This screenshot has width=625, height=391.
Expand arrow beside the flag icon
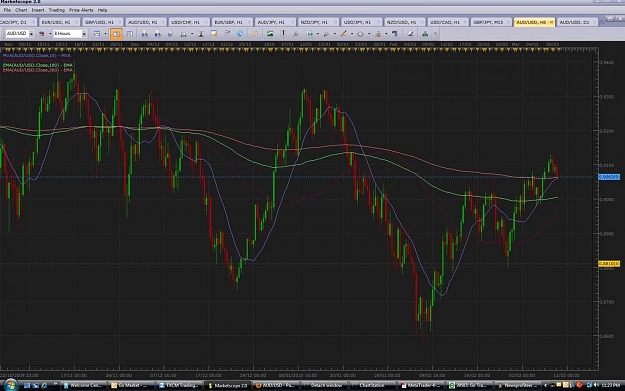50,34
